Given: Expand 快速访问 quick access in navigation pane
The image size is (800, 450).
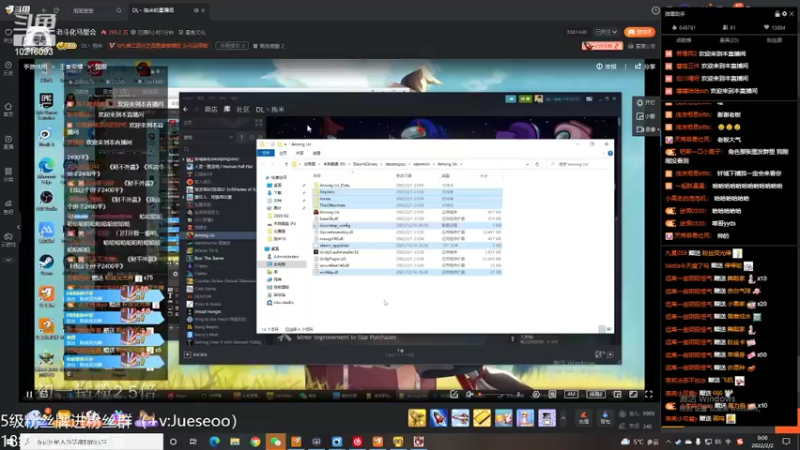Looking at the screenshot, I should [x=278, y=178].
